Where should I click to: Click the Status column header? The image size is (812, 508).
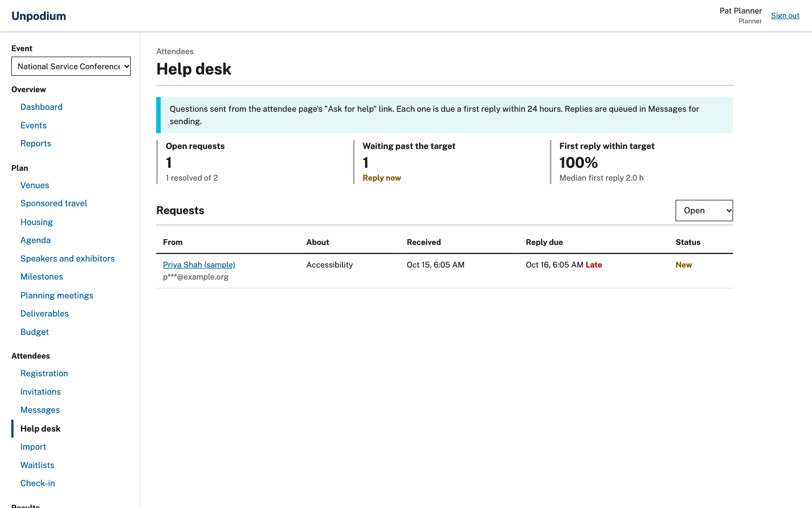click(x=688, y=242)
